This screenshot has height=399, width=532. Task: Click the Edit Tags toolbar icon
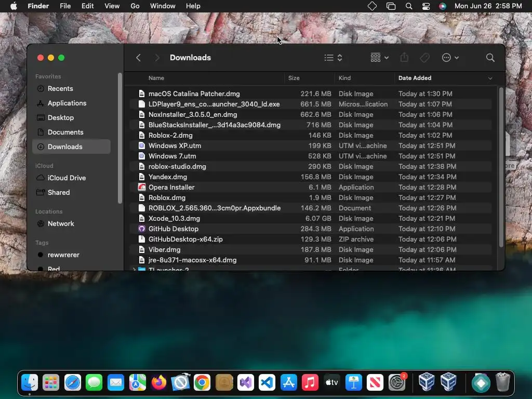(x=424, y=58)
